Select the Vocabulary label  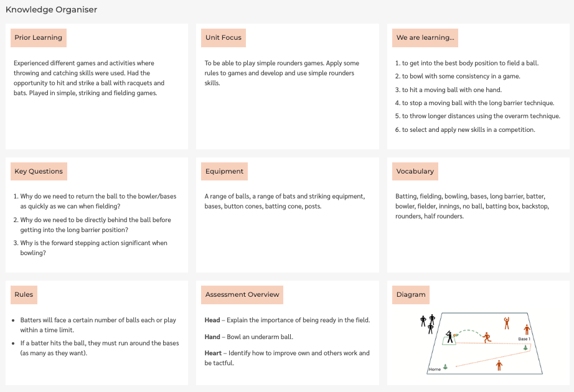415,171
